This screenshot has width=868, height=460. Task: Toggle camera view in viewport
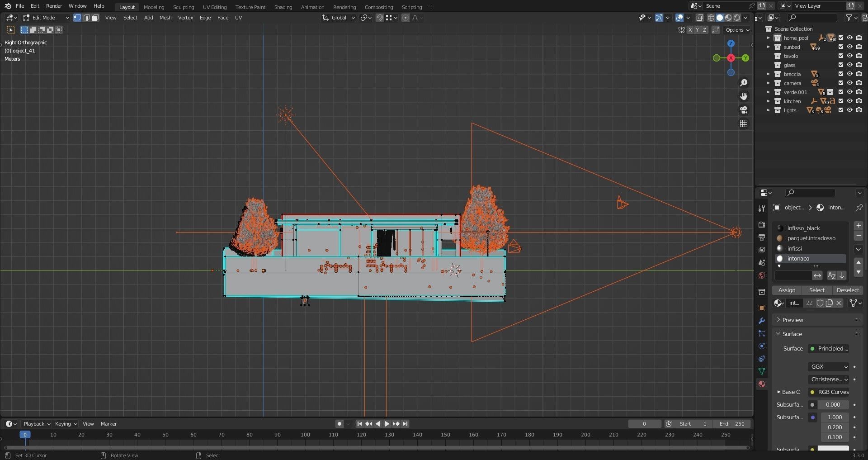coord(744,110)
